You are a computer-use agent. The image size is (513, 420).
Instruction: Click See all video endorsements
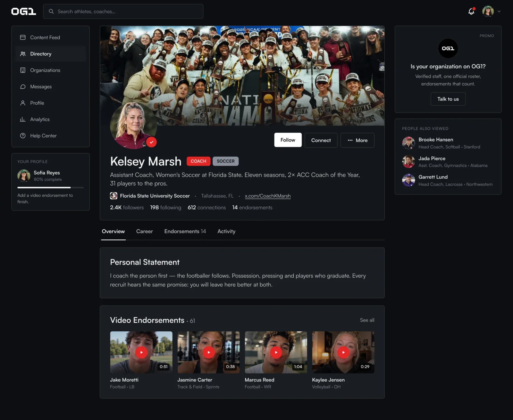367,320
